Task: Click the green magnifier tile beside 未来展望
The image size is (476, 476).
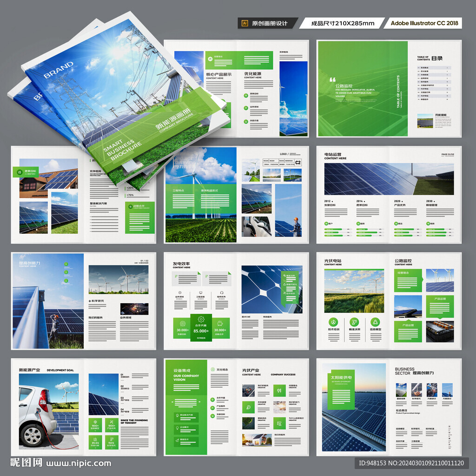Action: pyautogui.click(x=248, y=407)
